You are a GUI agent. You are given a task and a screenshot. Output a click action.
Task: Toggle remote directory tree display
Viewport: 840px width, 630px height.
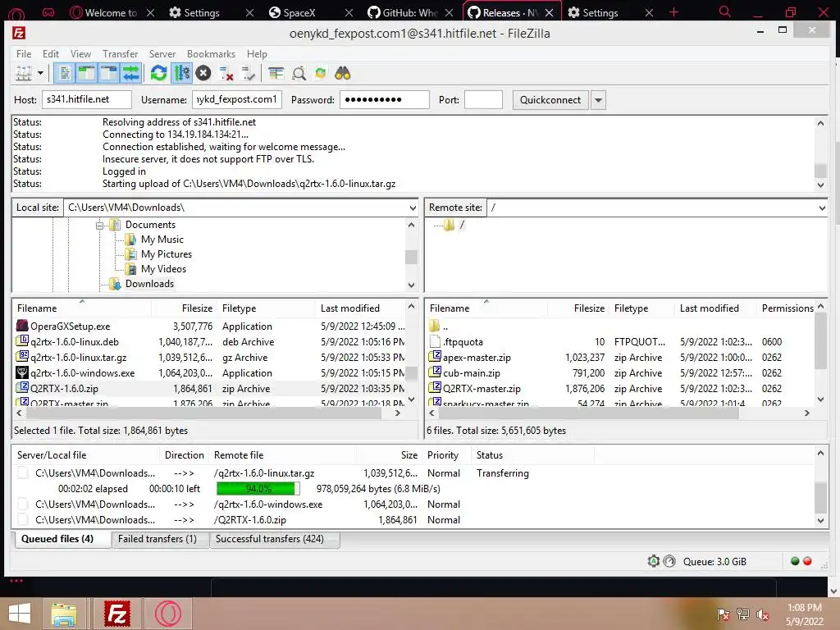[x=109, y=73]
